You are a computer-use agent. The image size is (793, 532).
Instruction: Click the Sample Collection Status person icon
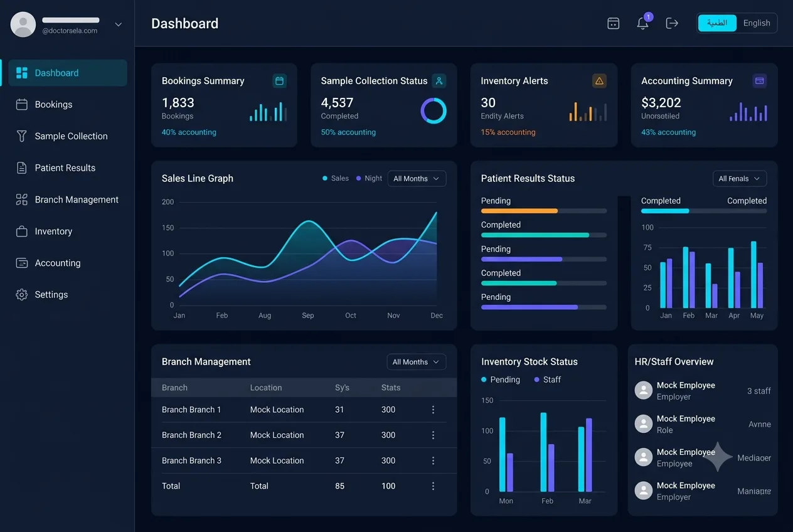pyautogui.click(x=439, y=81)
